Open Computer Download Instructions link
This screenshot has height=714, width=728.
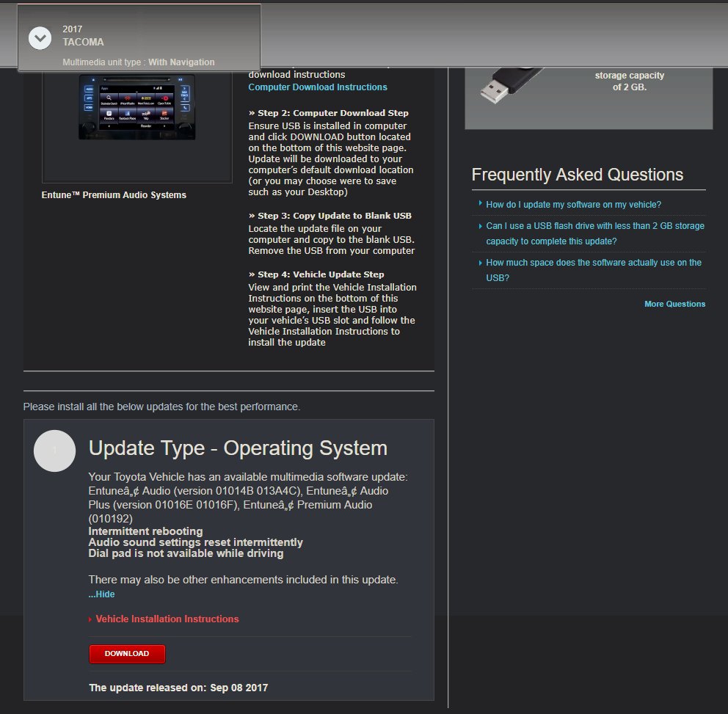[x=318, y=87]
